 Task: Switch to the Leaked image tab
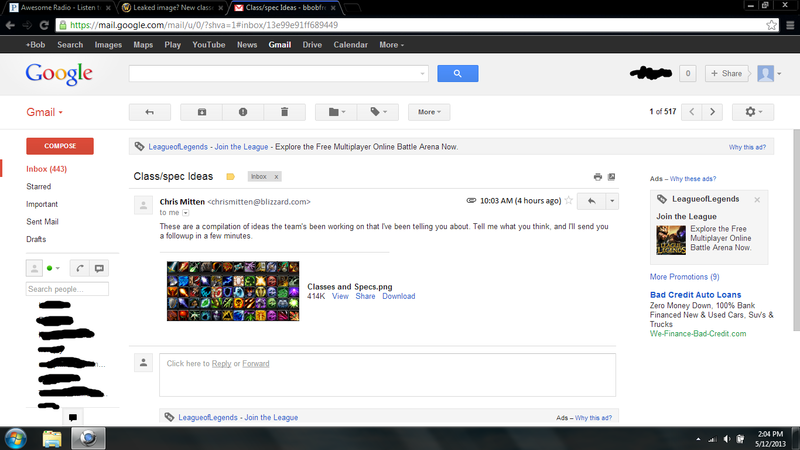click(x=173, y=8)
